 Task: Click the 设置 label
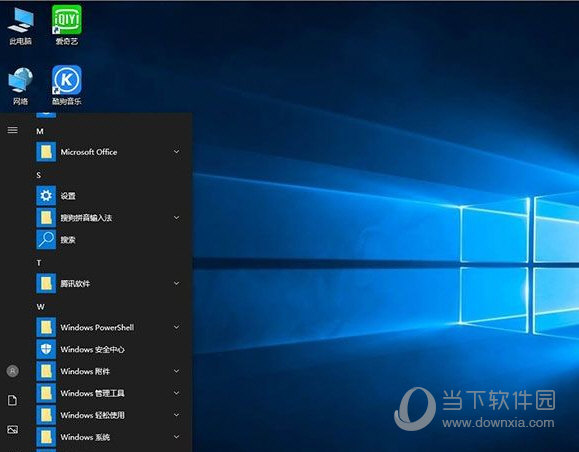coord(68,196)
